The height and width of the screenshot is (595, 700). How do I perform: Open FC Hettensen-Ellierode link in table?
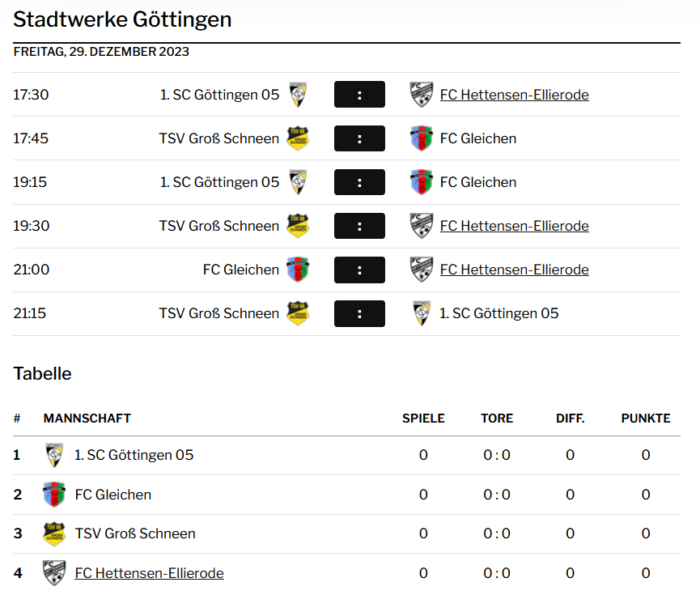pos(149,573)
